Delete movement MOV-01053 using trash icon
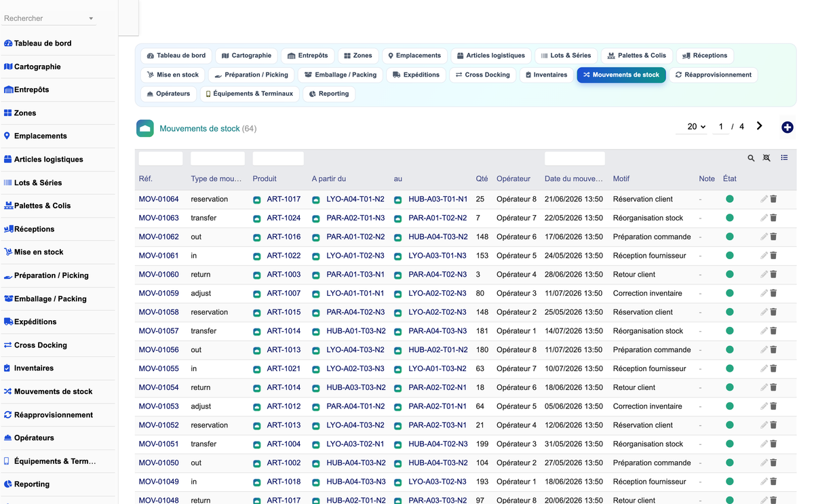This screenshot has height=504, width=814. pyautogui.click(x=773, y=406)
